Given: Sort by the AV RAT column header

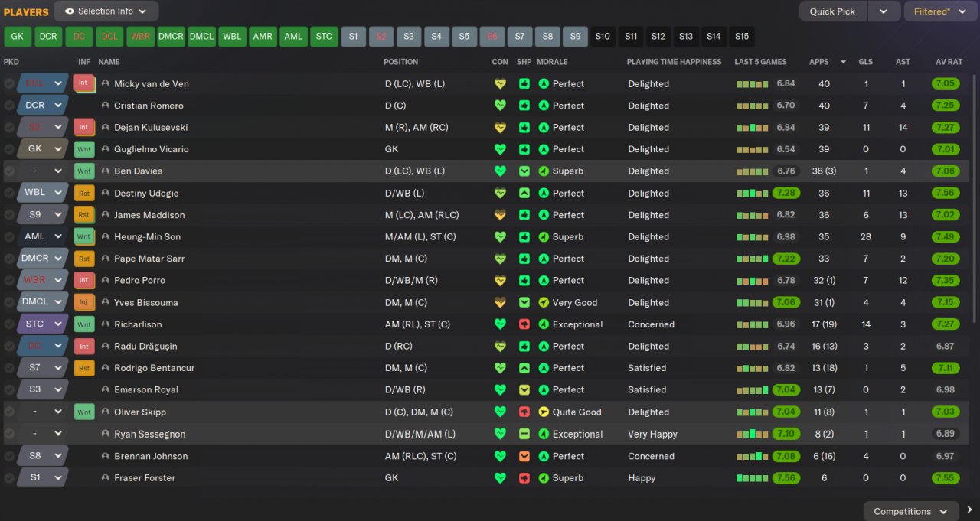Looking at the screenshot, I should pos(948,62).
